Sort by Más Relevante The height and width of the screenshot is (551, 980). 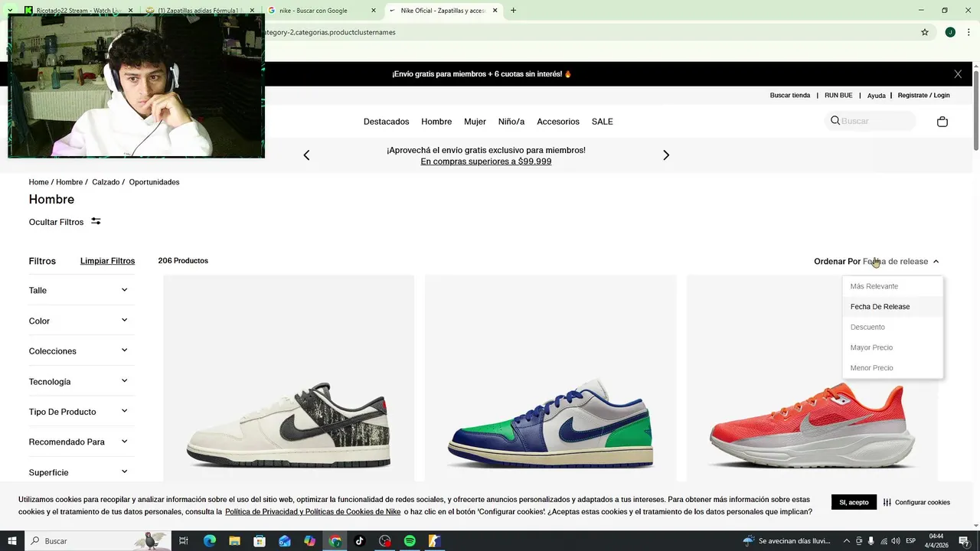(x=892, y=286)
